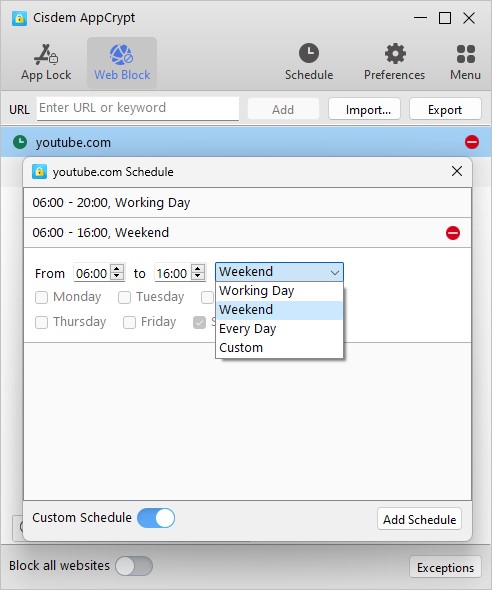The width and height of the screenshot is (492, 590).
Task: Choose Weekend in the dropdown list
Action: point(279,310)
